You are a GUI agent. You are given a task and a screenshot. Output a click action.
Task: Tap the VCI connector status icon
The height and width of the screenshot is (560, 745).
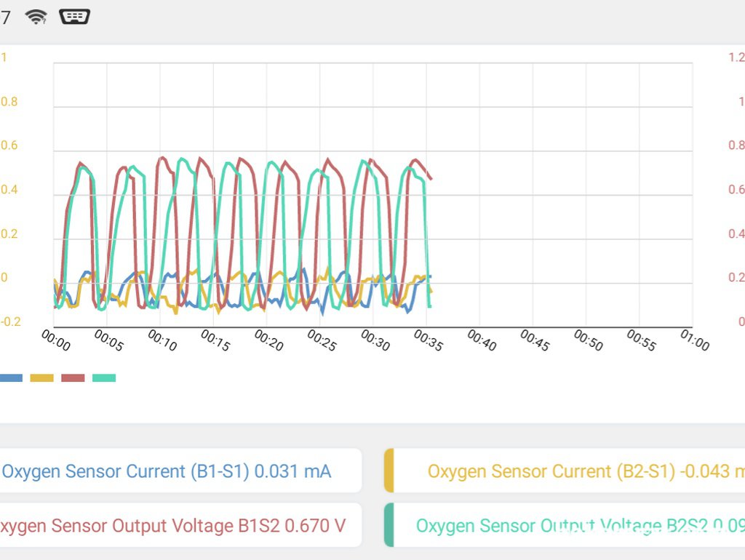(75, 17)
